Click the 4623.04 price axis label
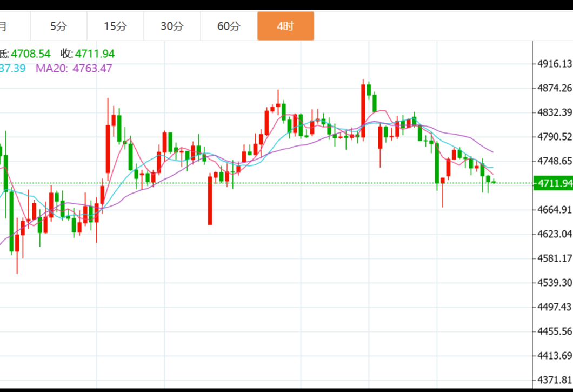The image size is (573, 392). coord(554,234)
